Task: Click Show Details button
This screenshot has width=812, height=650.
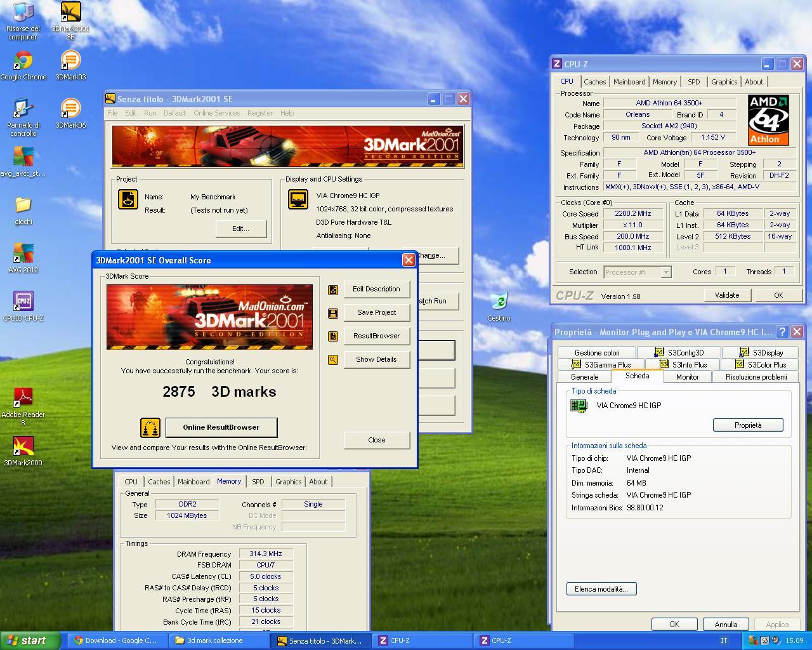Action: click(x=377, y=360)
